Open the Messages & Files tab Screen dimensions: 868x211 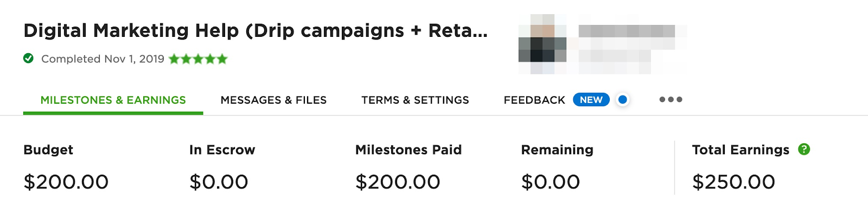tap(273, 100)
